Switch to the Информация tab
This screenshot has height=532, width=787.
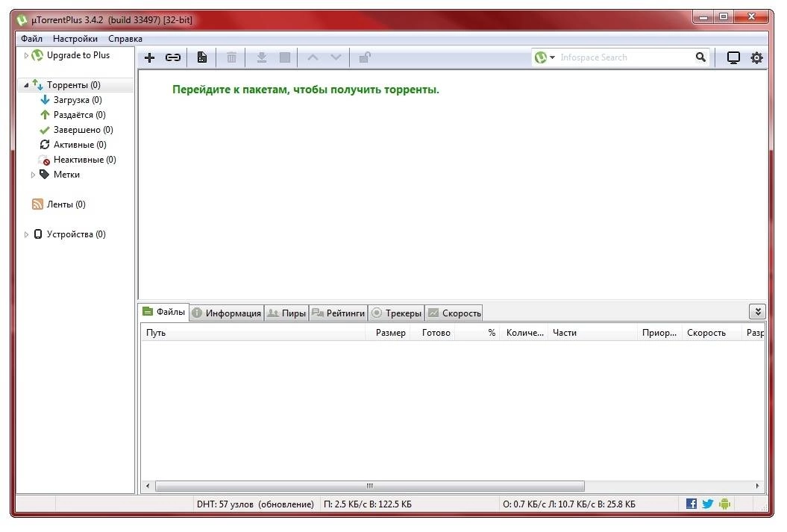click(227, 313)
